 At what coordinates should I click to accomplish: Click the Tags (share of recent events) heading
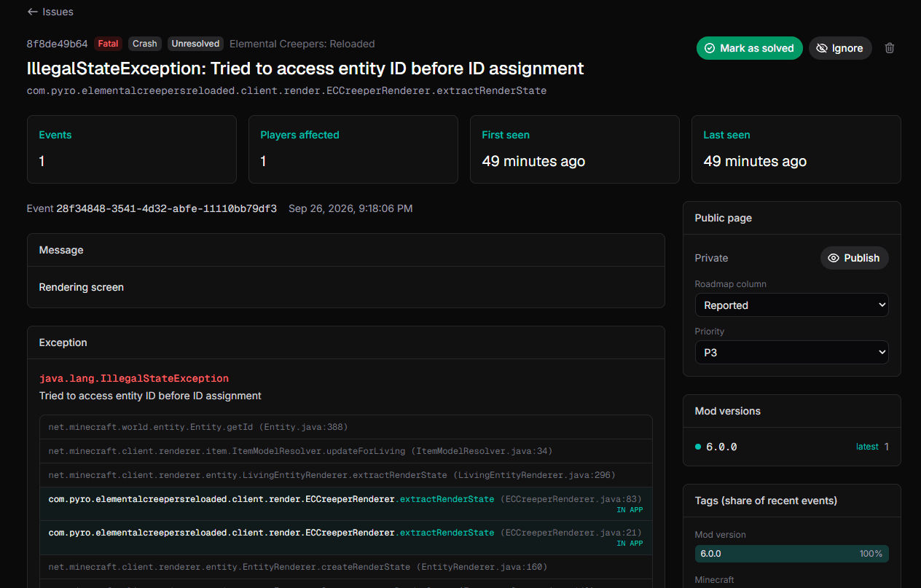pos(766,501)
